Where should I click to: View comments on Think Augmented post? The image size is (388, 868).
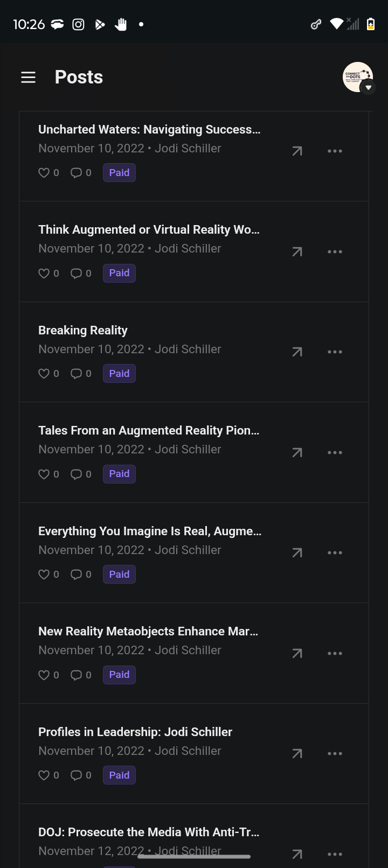point(77,274)
